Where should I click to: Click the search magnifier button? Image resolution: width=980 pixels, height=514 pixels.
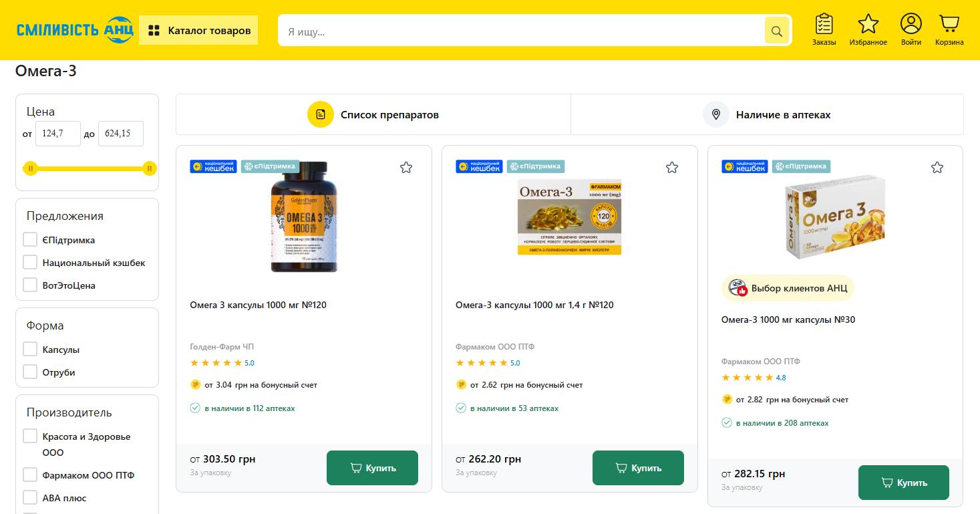(776, 31)
